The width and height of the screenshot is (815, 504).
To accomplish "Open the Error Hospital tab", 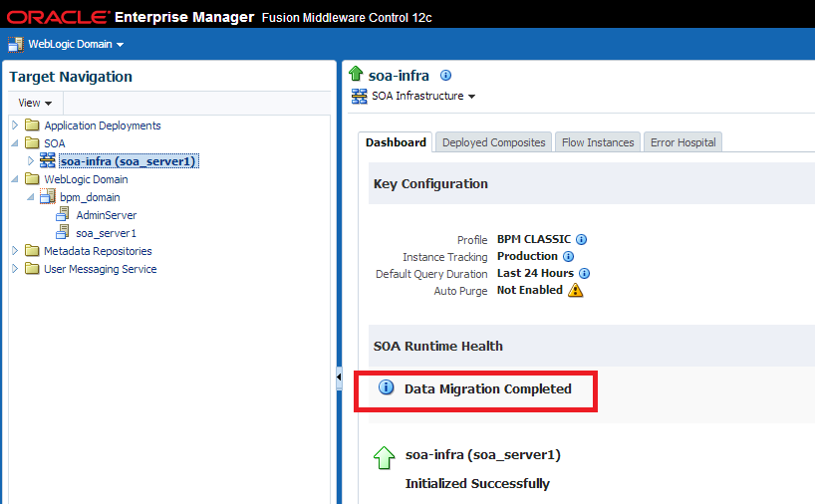I will pyautogui.click(x=682, y=142).
